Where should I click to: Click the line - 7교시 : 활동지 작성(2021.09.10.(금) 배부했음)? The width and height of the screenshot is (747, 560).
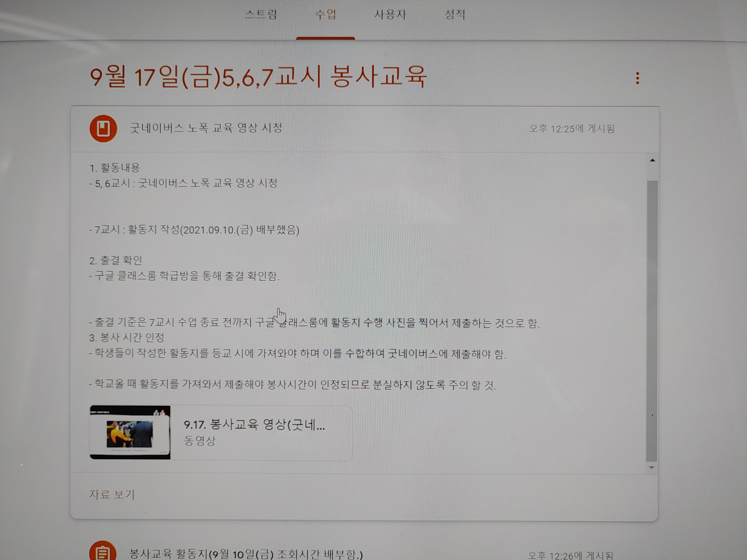coord(194,230)
